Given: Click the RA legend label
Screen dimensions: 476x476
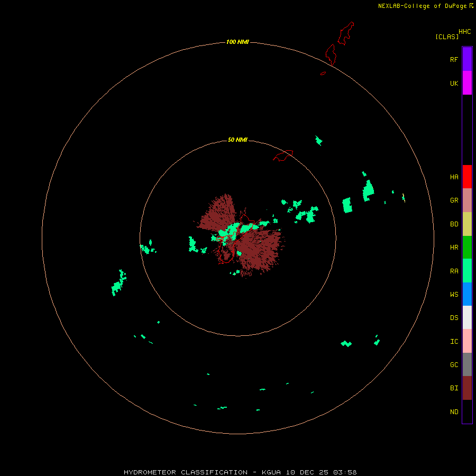Looking at the screenshot, I should [x=454, y=271].
